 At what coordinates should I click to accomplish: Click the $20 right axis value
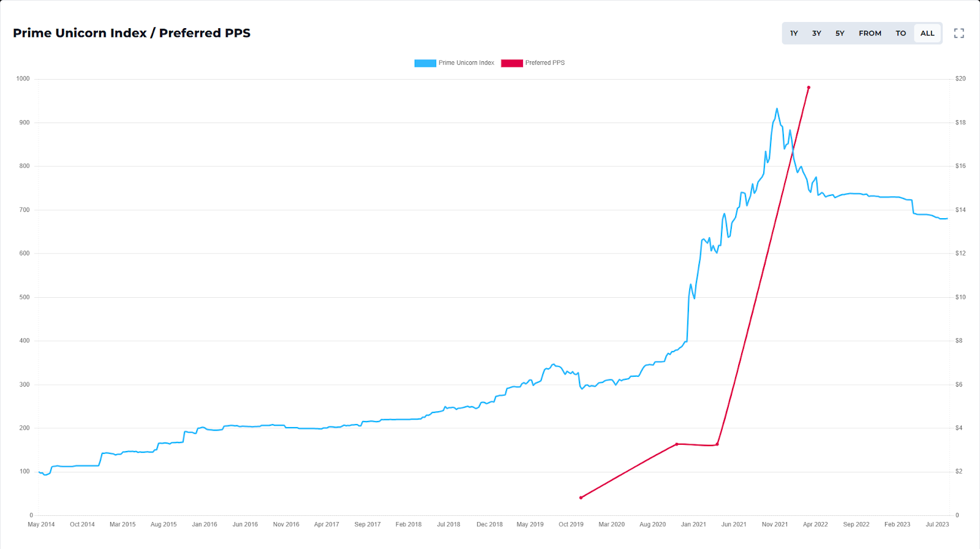click(x=960, y=78)
